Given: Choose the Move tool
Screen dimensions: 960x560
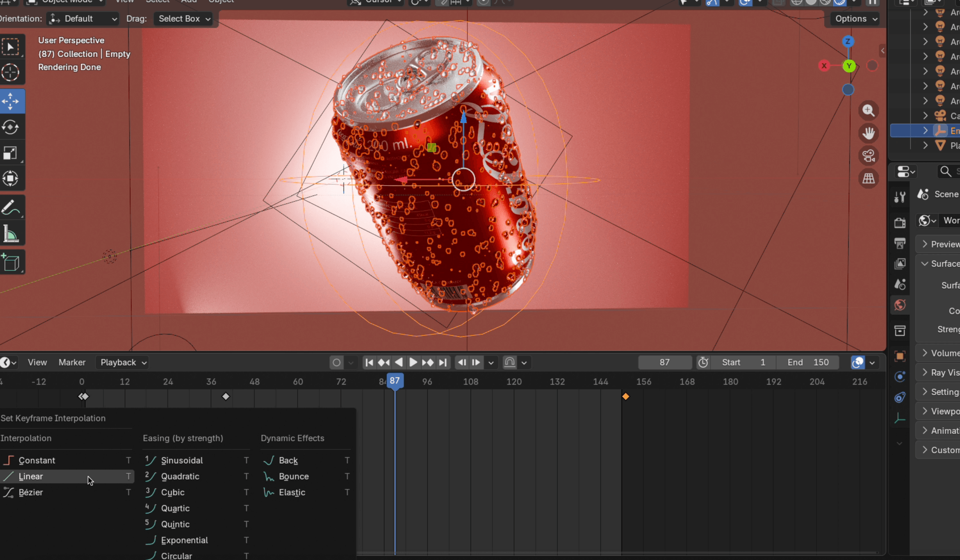Looking at the screenshot, I should coord(11,101).
